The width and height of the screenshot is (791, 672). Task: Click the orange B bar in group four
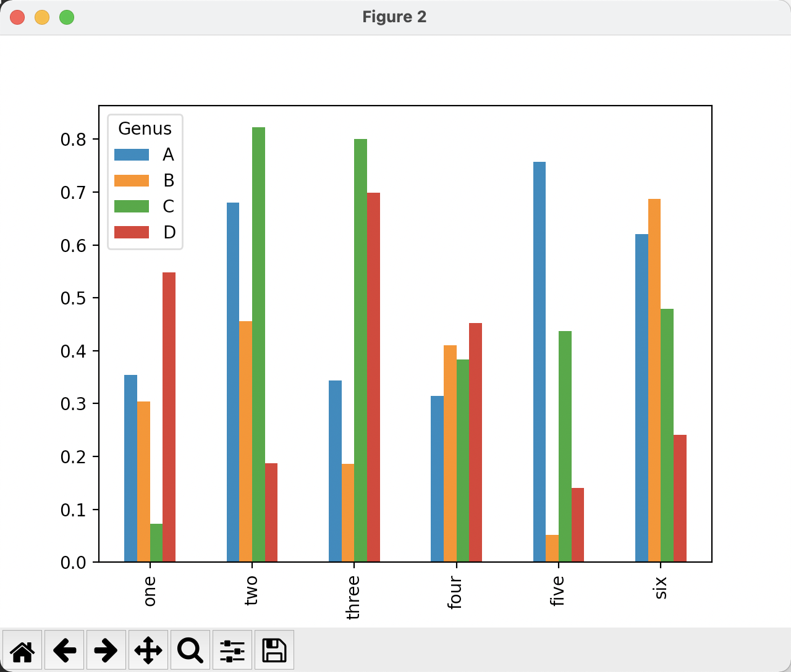point(450,454)
